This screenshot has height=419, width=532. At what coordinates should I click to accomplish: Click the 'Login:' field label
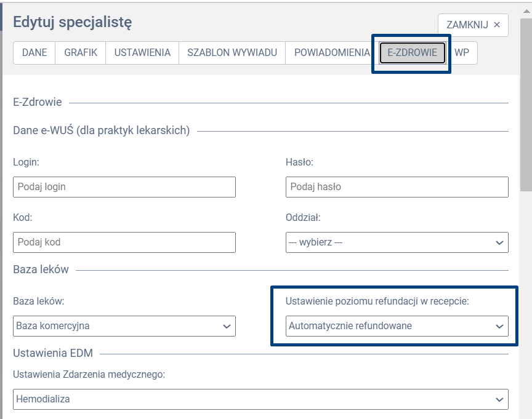[x=26, y=162]
